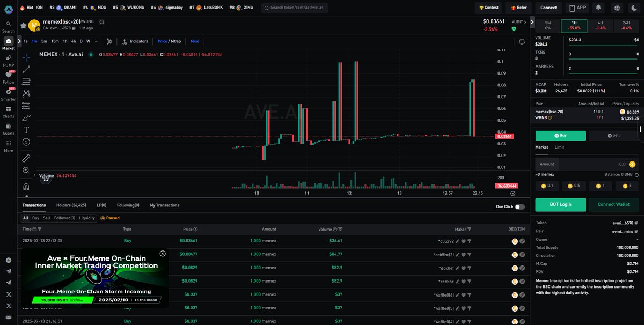The image size is (644, 325).
Task: Select 5m chart interval
Action: 44,41
